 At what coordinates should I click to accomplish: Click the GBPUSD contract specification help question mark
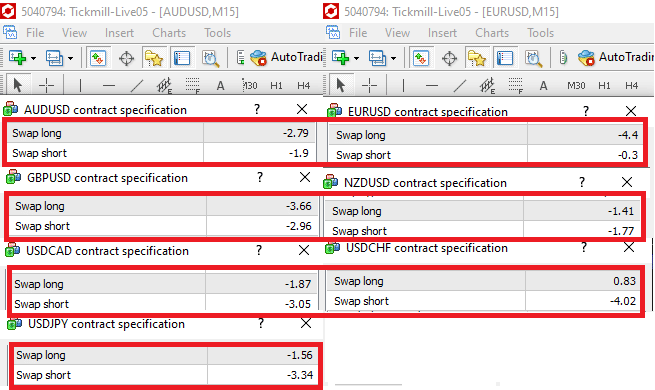pyautogui.click(x=260, y=177)
